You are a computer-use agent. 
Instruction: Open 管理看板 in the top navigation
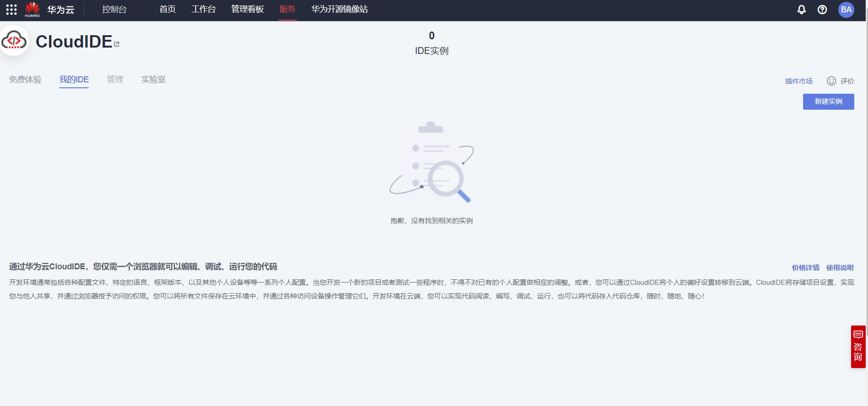(x=247, y=10)
